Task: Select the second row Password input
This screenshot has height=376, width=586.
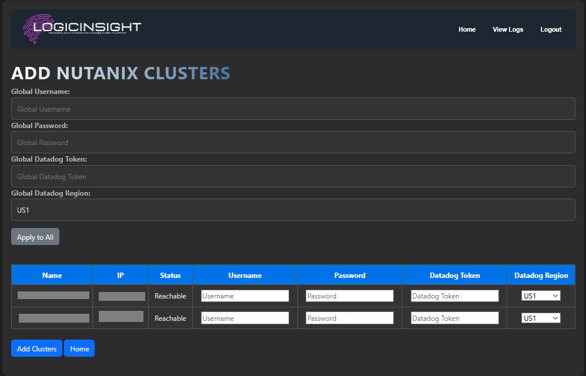Action: (x=350, y=318)
